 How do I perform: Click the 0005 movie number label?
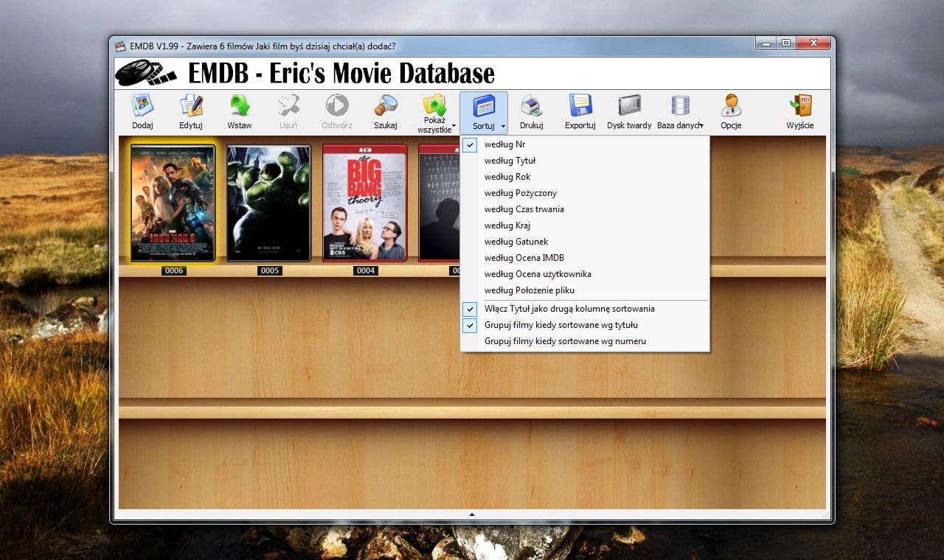270,271
